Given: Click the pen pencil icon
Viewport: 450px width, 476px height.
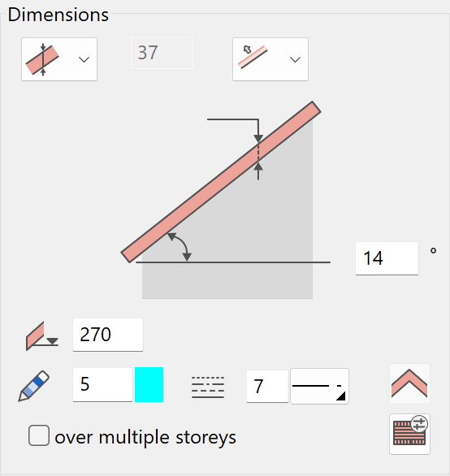Looking at the screenshot, I should tap(33, 386).
